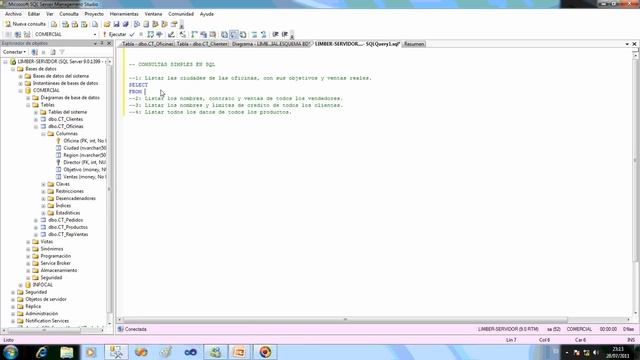Close the active query document tab

tap(634, 44)
